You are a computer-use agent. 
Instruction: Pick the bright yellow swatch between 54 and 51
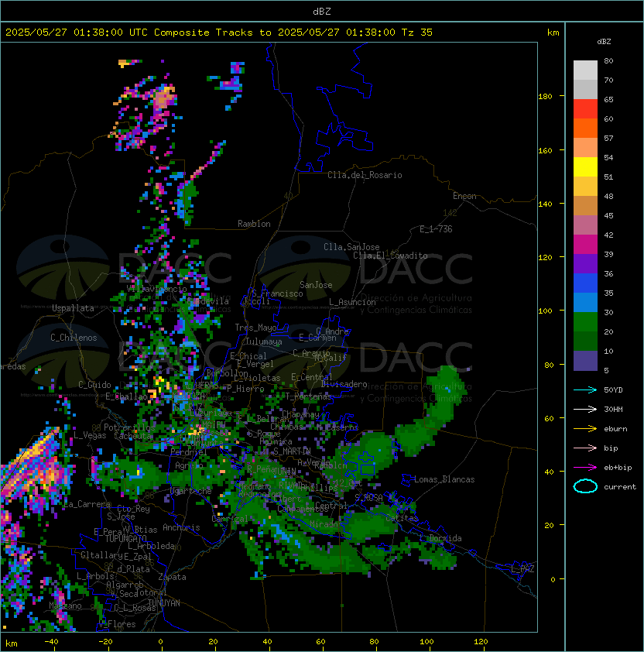(585, 166)
